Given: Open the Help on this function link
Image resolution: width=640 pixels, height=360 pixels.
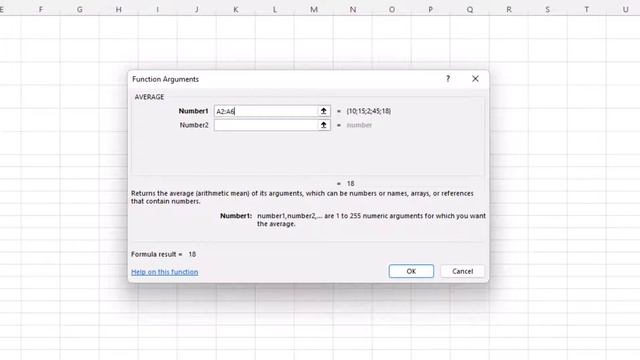Looking at the screenshot, I should tap(164, 272).
